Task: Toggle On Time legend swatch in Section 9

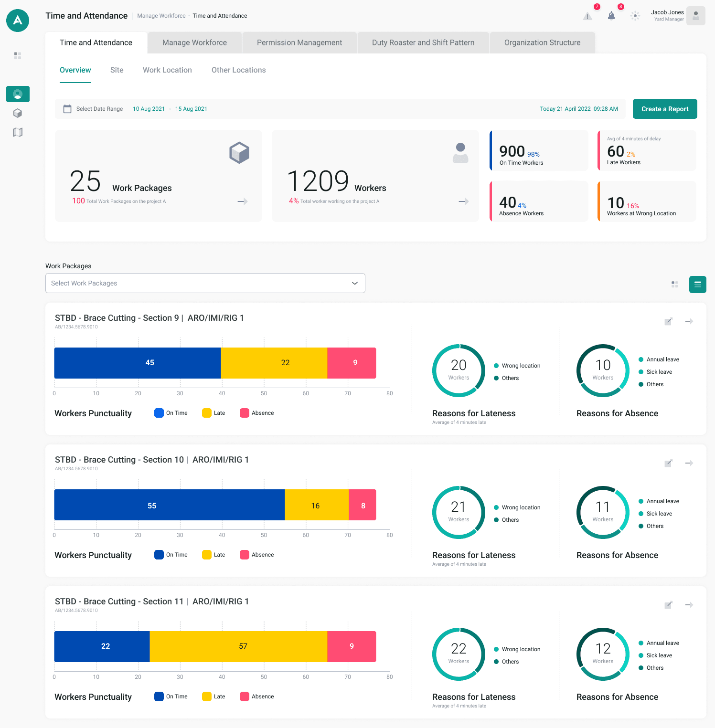Action: tap(159, 413)
